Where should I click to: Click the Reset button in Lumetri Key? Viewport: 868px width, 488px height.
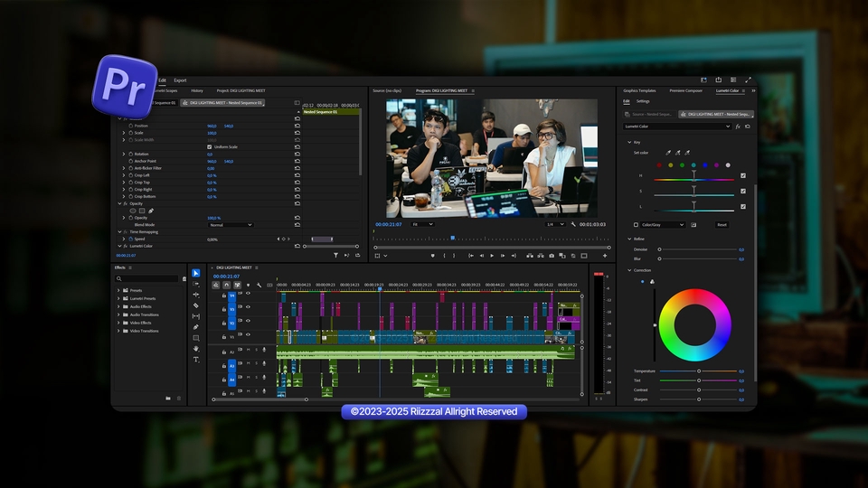pos(722,225)
